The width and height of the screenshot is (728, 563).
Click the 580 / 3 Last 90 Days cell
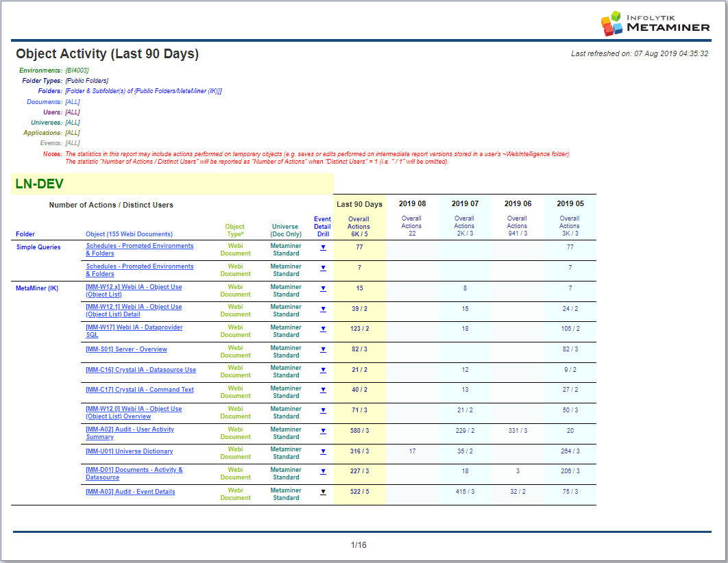click(x=359, y=431)
